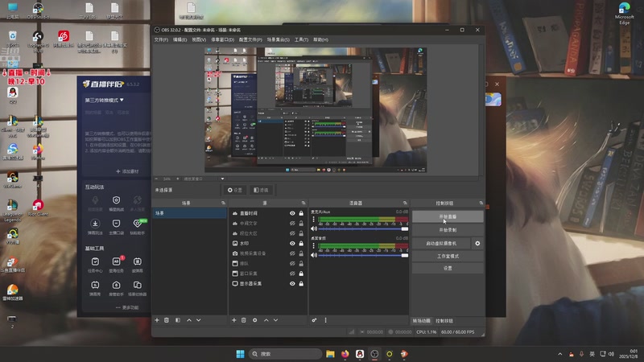
Task: Undock the Scenes (场景) panel
Action: click(x=224, y=204)
